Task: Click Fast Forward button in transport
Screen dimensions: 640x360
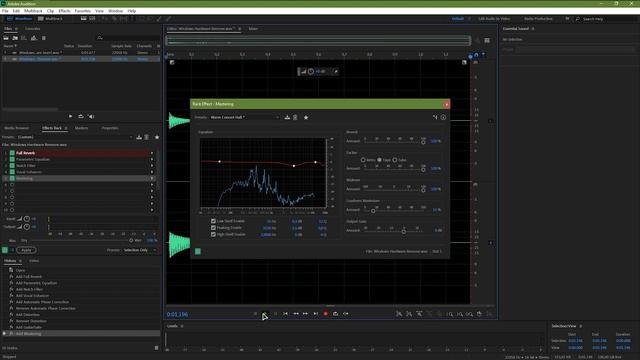Action: 305,314
